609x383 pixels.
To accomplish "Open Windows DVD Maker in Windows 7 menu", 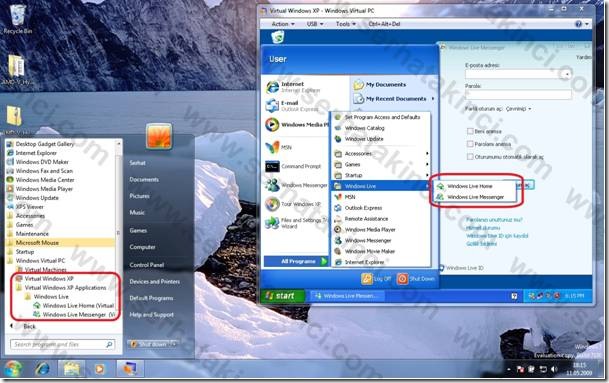I will coord(42,162).
